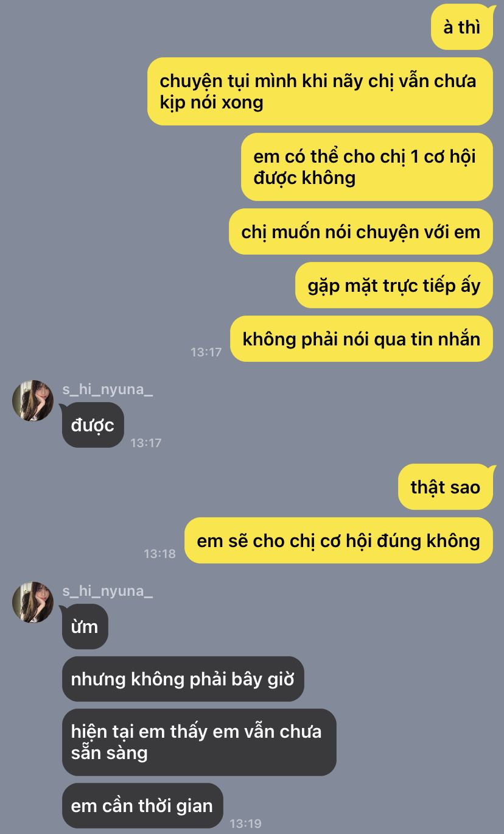Tap the 13:17 timestamp beside "được"
Viewport: 504px width, 834px height.
[x=146, y=443]
